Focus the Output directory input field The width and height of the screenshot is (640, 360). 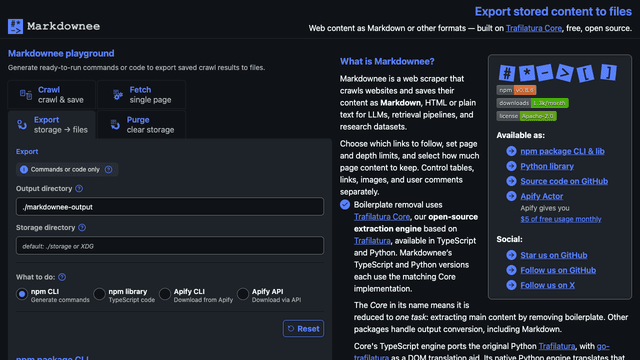pos(170,207)
